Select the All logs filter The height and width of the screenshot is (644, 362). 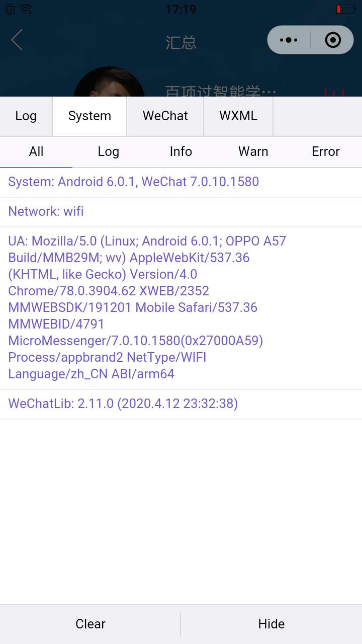pyautogui.click(x=36, y=152)
